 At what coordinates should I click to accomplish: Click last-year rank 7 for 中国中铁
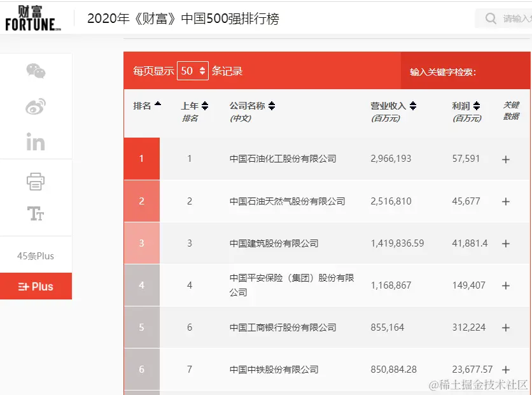click(x=190, y=369)
